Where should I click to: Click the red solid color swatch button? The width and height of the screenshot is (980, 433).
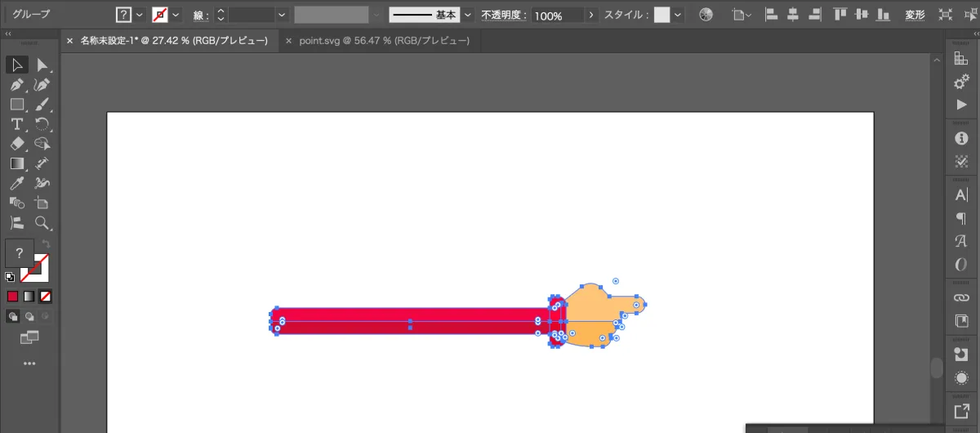click(x=12, y=296)
